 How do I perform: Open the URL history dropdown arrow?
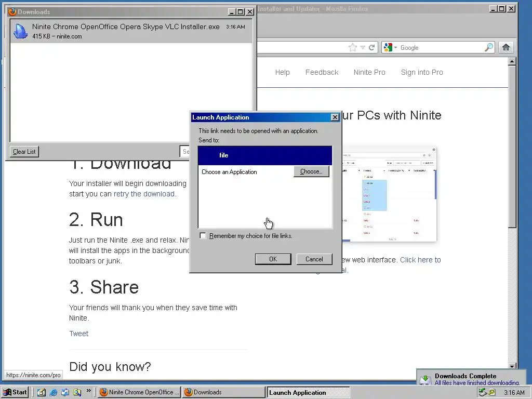click(363, 47)
